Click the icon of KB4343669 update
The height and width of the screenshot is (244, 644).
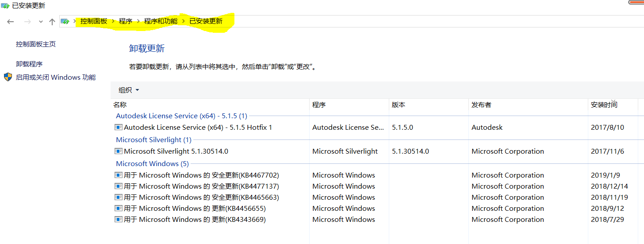119,220
